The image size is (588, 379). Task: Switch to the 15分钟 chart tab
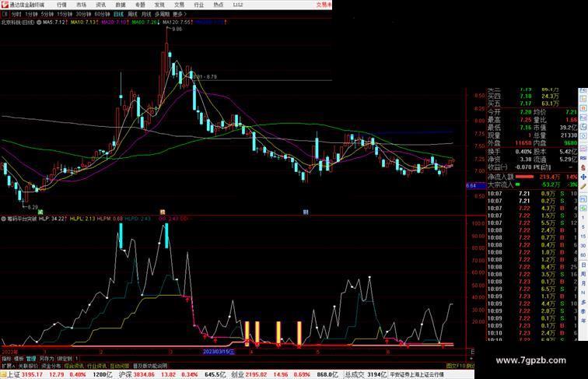[x=65, y=14]
